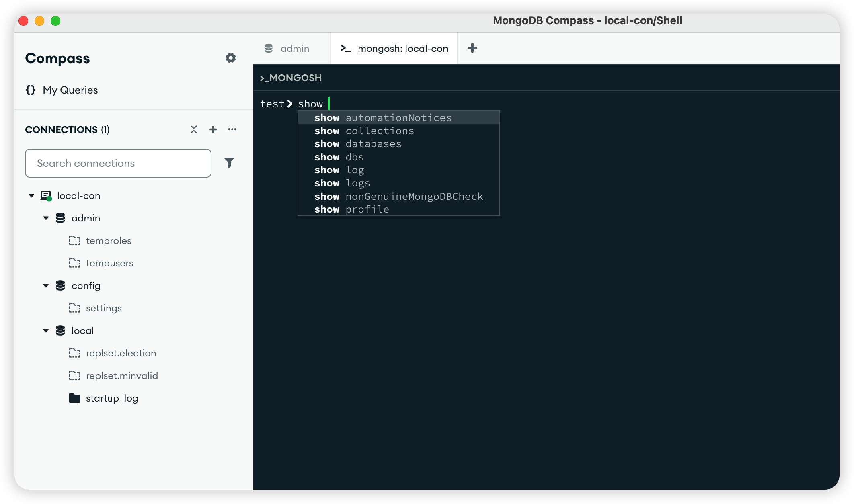The image size is (854, 504).
Task: Open My Queries link
Action: point(70,90)
